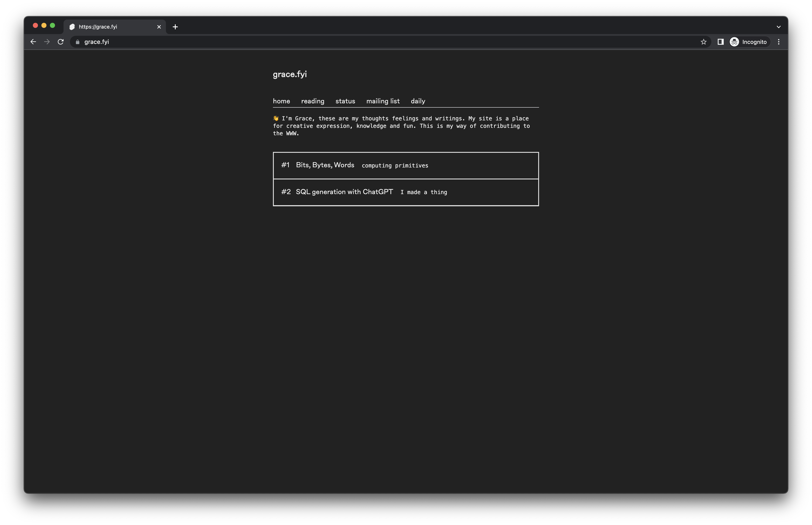The width and height of the screenshot is (812, 525).
Task: Click the Incognito profile badge
Action: click(748, 42)
